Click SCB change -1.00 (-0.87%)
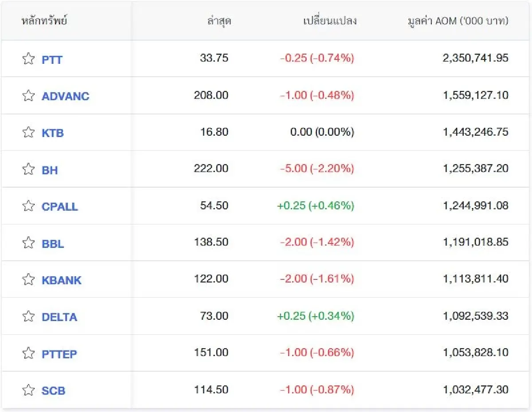Screen dimensions: 532x412 [317, 389]
